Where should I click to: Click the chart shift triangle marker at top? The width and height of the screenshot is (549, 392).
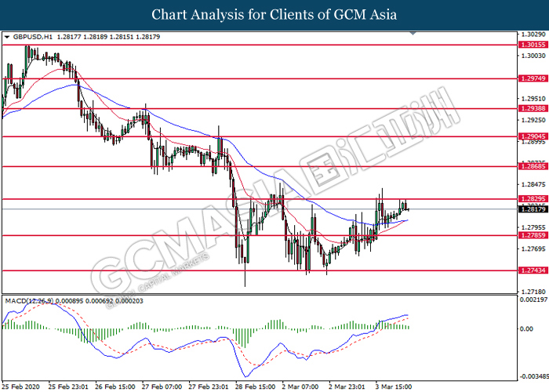413,33
